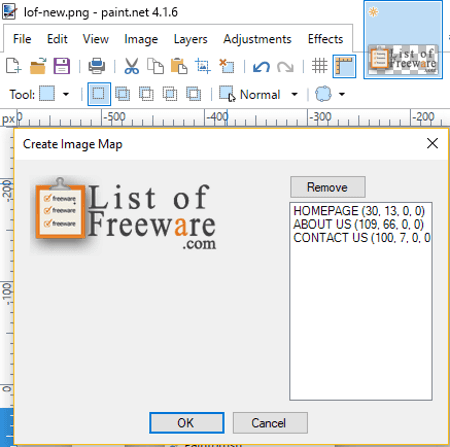Paste from clipboard using the paste icon
450x447 pixels.
(x=179, y=66)
